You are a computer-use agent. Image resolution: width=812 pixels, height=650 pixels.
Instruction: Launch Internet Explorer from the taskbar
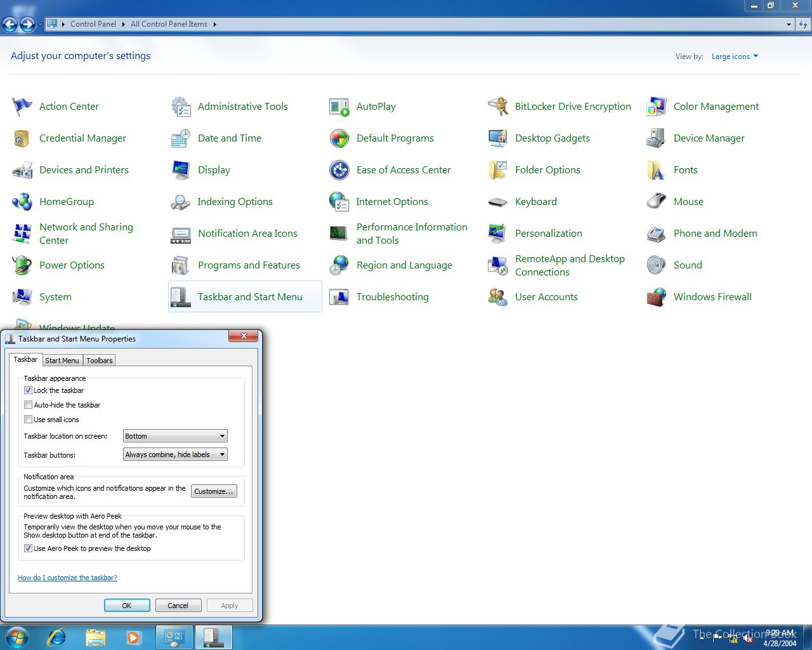pos(57,637)
